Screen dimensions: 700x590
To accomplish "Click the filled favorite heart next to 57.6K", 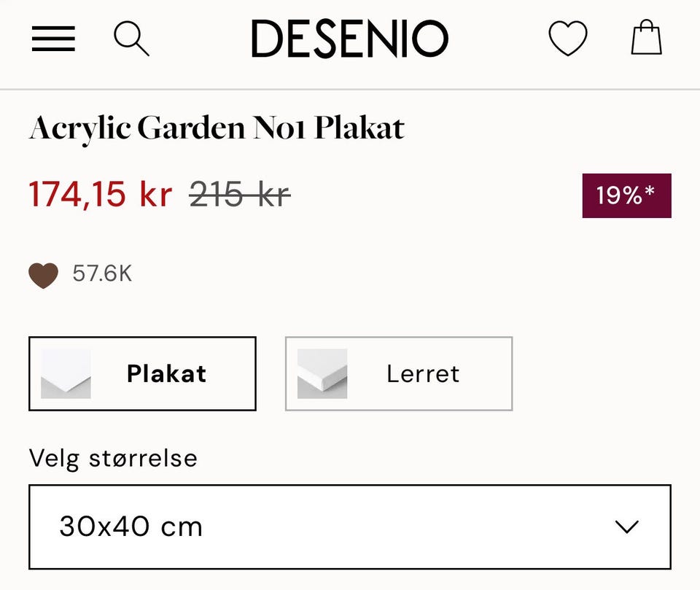I will pos(43,275).
